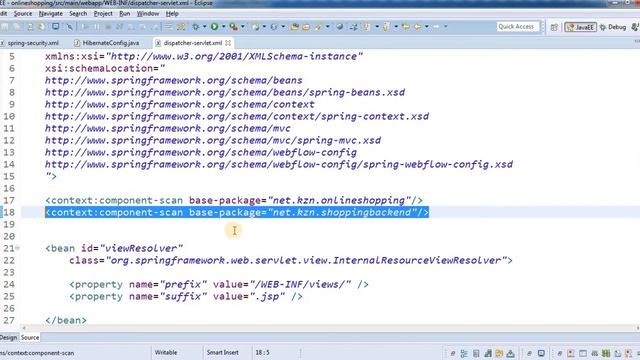
Task: Collapse the bean viewResolver fold at line 21
Action: [18, 248]
